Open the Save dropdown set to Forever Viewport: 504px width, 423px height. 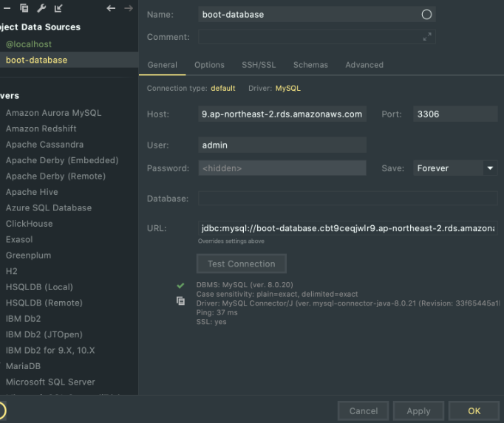point(455,168)
